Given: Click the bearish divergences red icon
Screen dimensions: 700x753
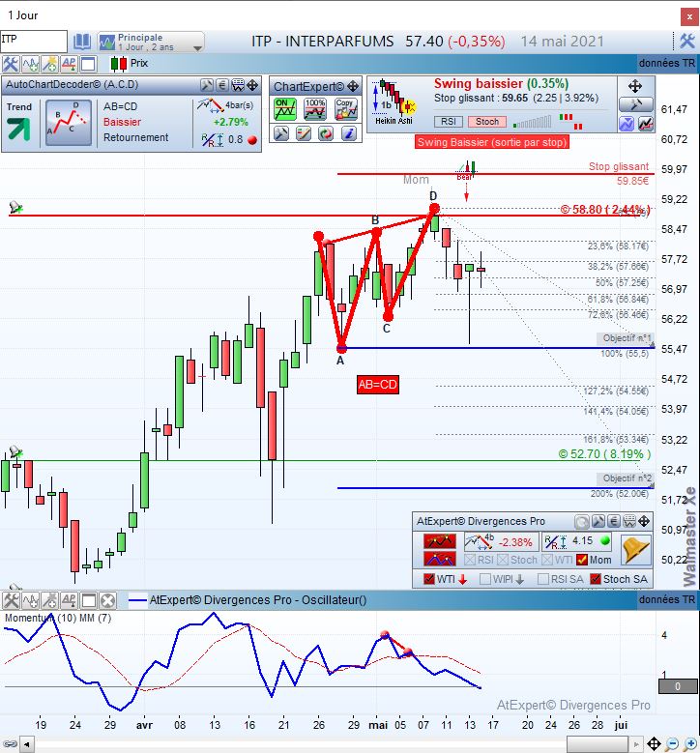Looking at the screenshot, I should pyautogui.click(x=440, y=541).
